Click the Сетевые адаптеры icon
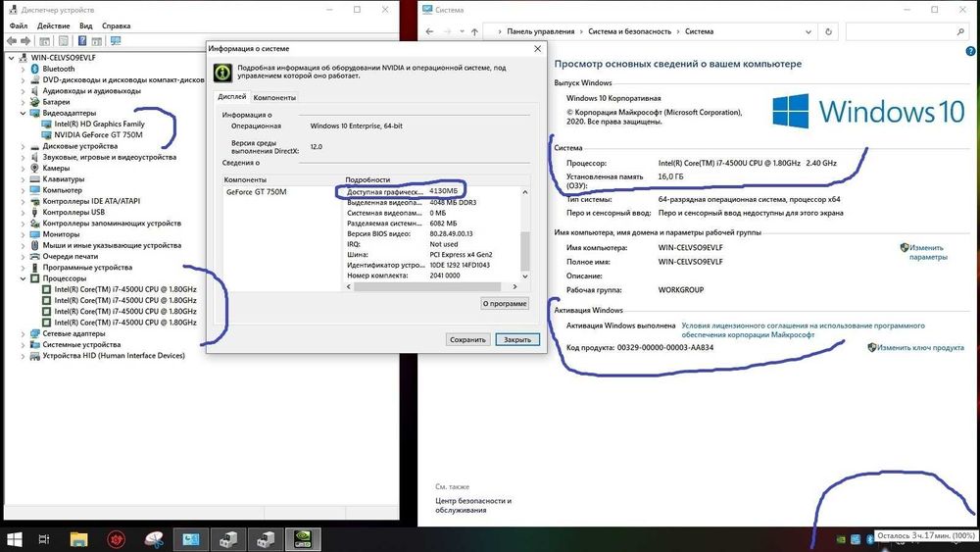This screenshot has height=552, width=980. [35, 333]
